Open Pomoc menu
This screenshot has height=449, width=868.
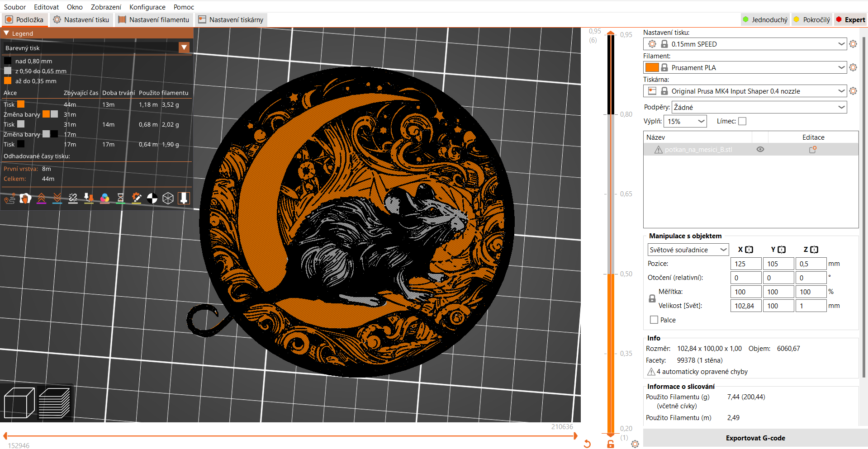click(x=184, y=7)
